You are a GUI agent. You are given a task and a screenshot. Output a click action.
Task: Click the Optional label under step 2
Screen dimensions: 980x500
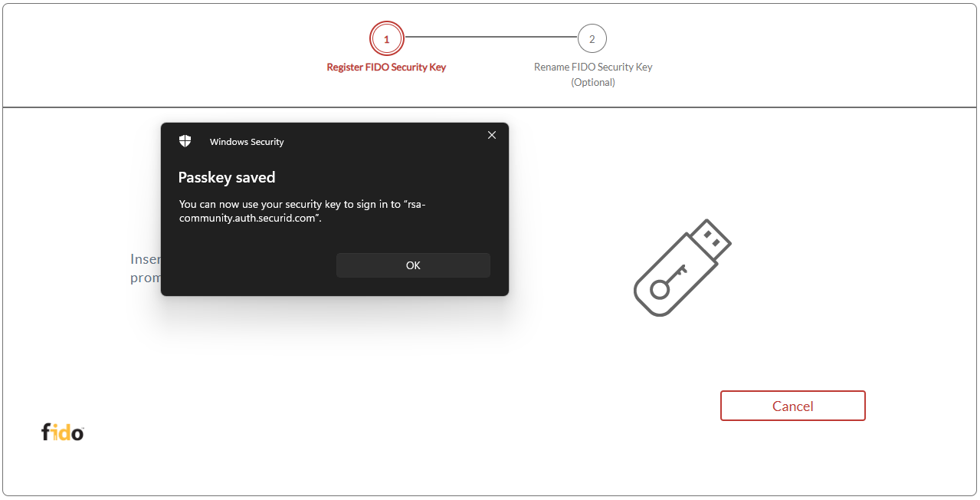(592, 82)
